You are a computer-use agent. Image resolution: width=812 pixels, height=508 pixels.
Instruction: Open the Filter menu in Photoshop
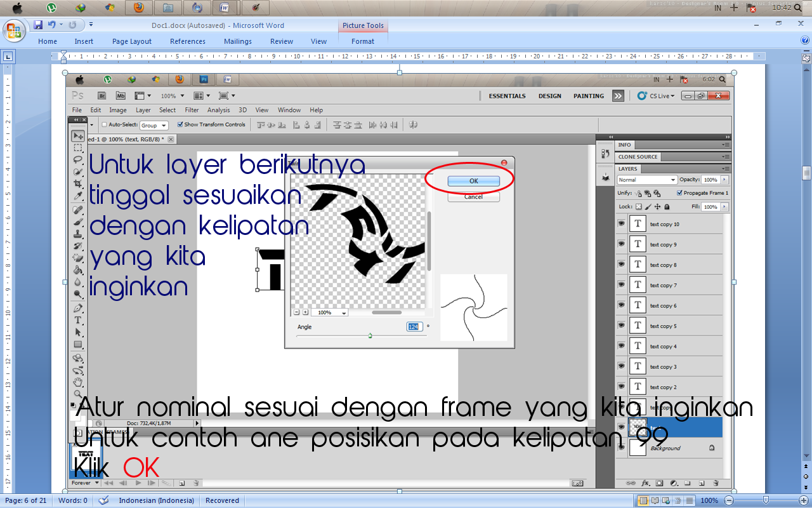[192, 110]
